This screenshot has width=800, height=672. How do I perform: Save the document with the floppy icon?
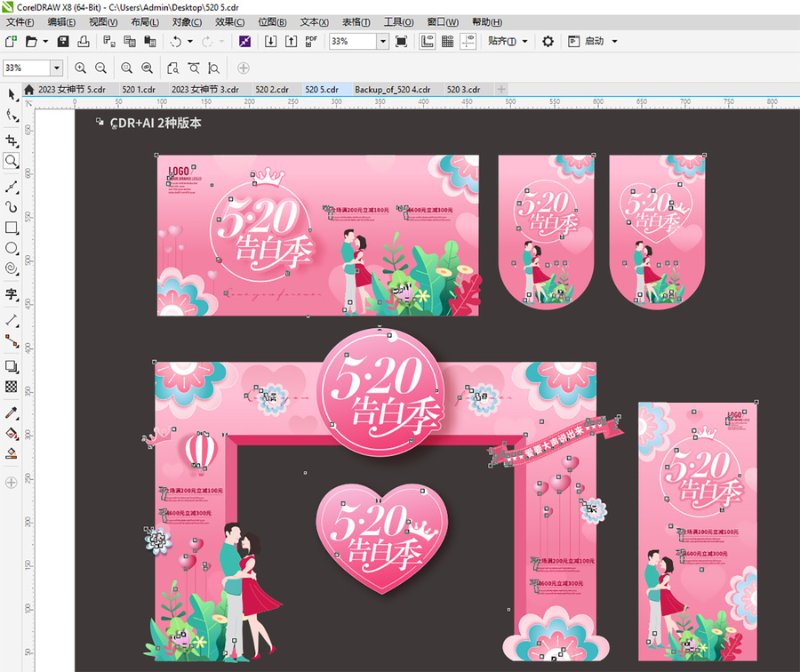pos(63,41)
